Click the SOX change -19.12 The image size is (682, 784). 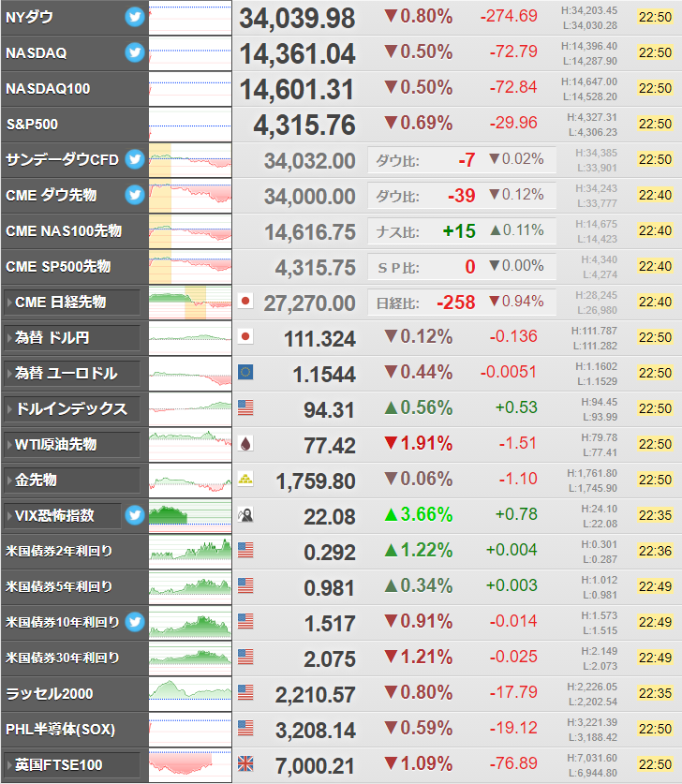pos(513,728)
